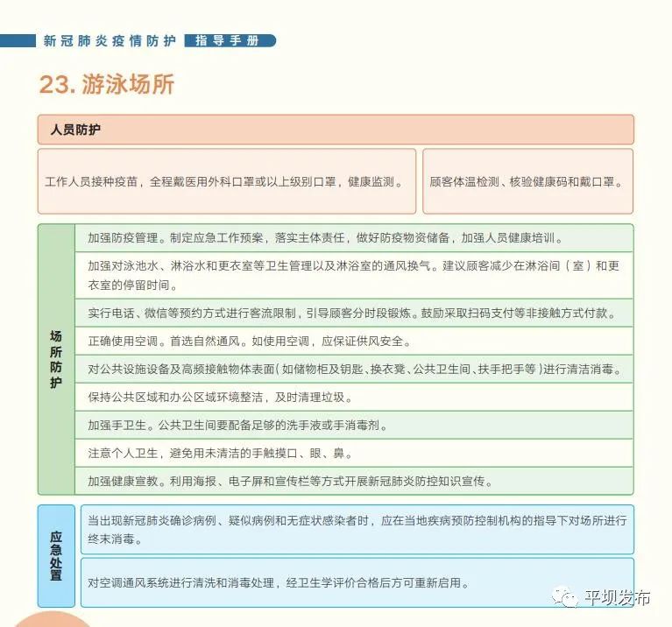Click the row starting 实行电话、微信等预约方式
Viewport: 672px width, 627px height.
pos(354,313)
